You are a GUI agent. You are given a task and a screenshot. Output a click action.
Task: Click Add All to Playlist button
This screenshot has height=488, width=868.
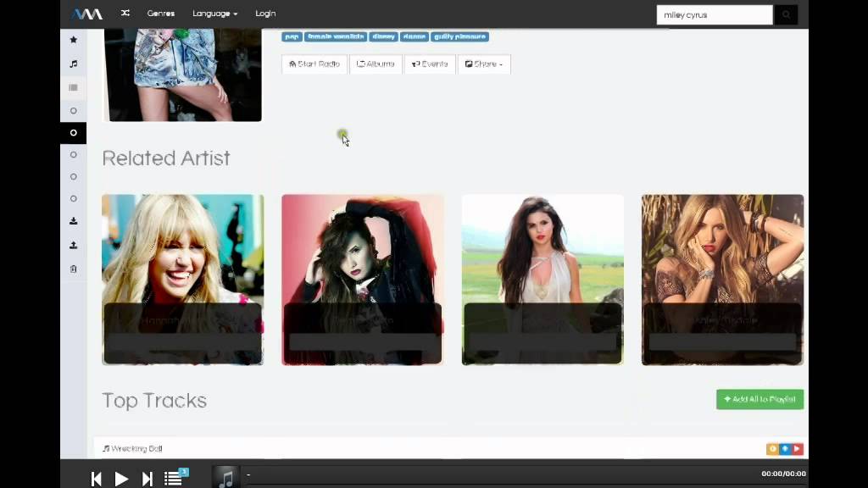[760, 400]
